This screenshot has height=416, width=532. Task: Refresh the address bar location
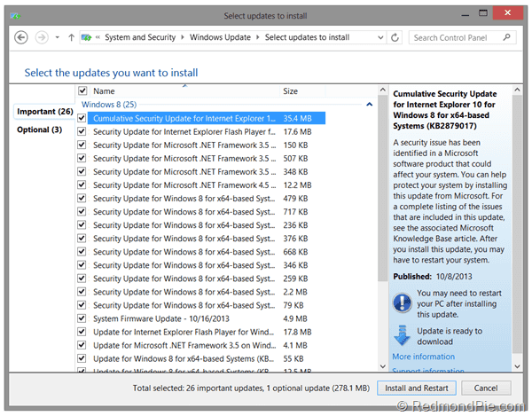click(x=395, y=37)
